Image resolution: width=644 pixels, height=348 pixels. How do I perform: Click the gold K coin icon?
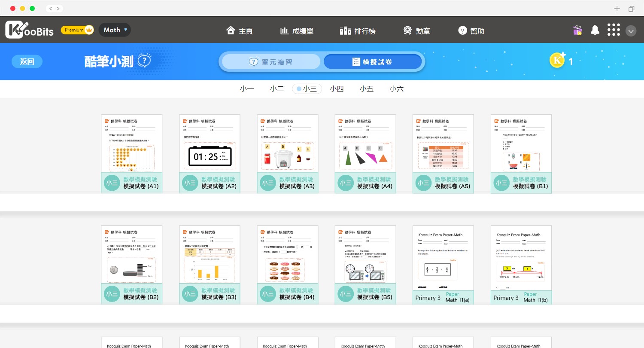557,61
